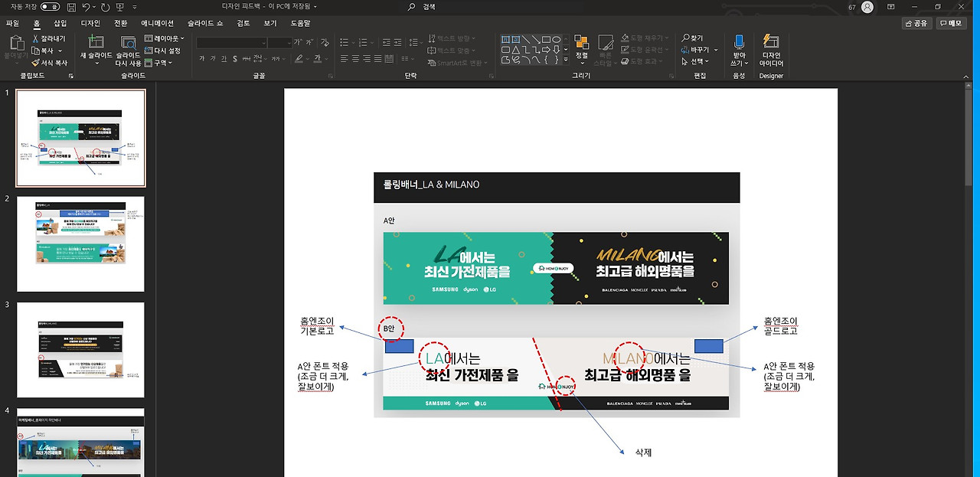Viewport: 980px width, 477px height.
Task: Open the 파일 menu
Action: (13, 24)
